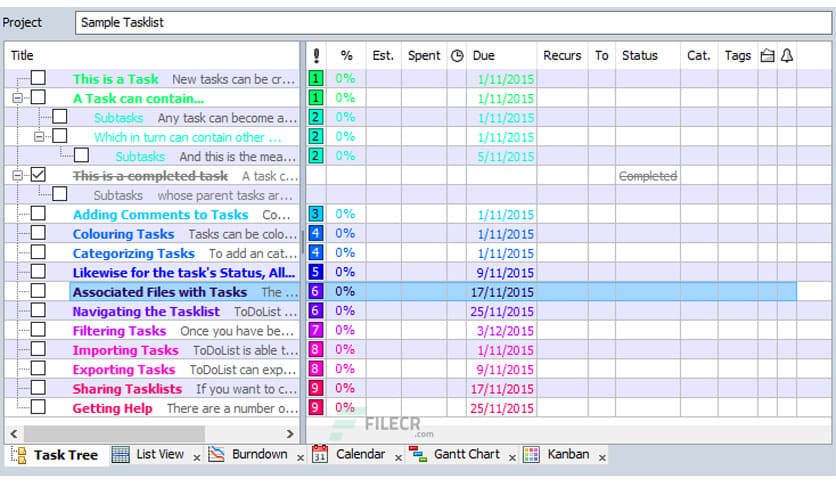Click the Kanban tab icon
836x484 pixels.
tap(531, 455)
